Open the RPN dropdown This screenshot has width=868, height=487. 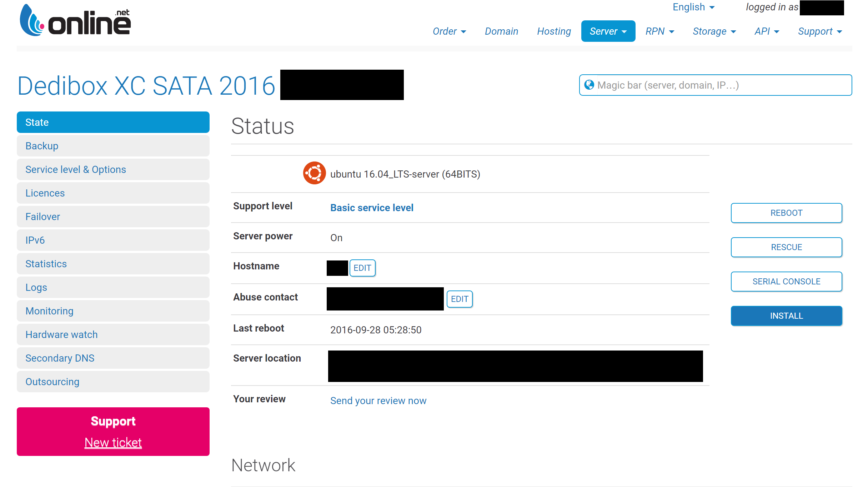659,31
